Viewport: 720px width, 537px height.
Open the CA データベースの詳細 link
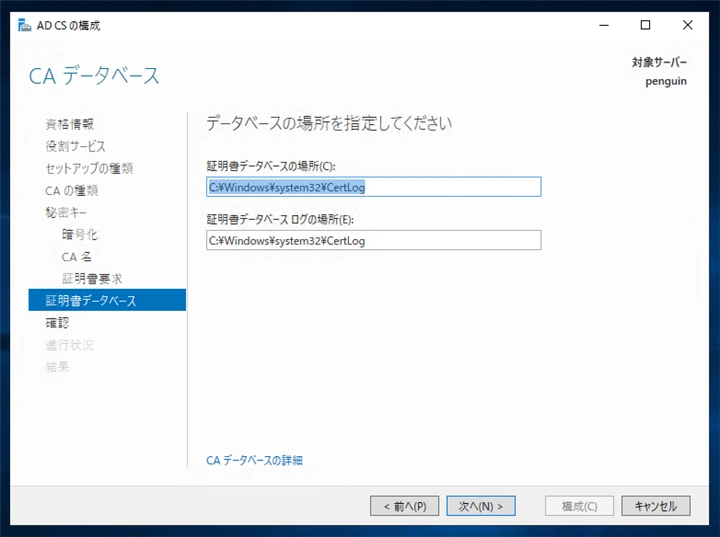click(254, 460)
